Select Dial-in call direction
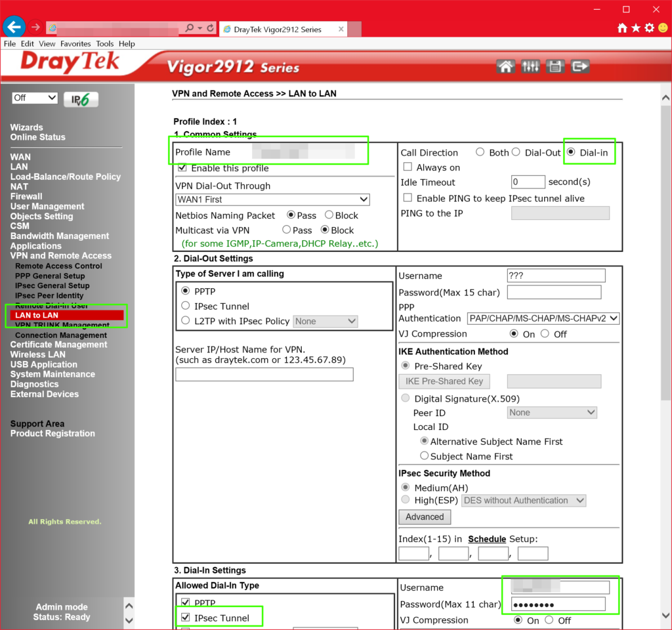This screenshot has height=630, width=672. coord(571,152)
